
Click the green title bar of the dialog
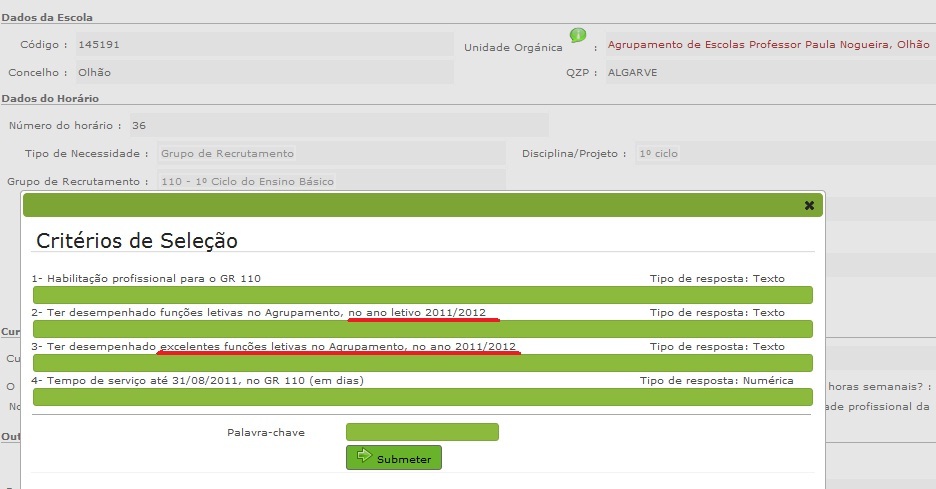tap(400, 205)
